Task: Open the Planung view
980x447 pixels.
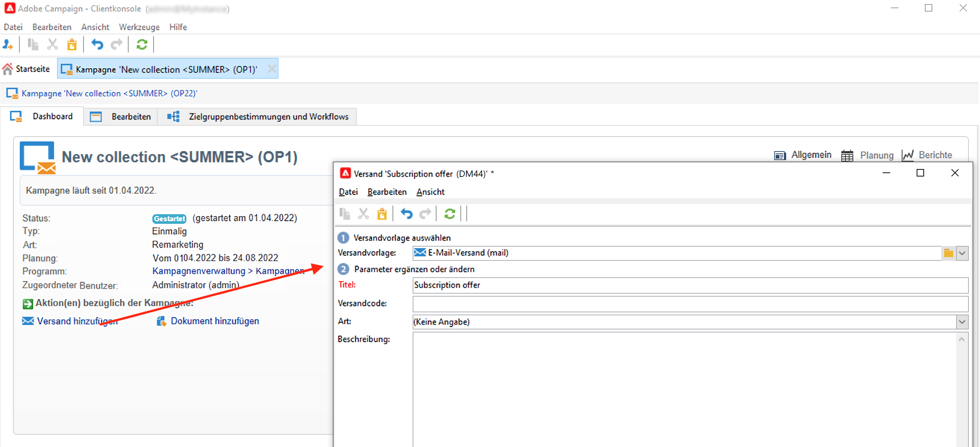Action: [x=876, y=155]
